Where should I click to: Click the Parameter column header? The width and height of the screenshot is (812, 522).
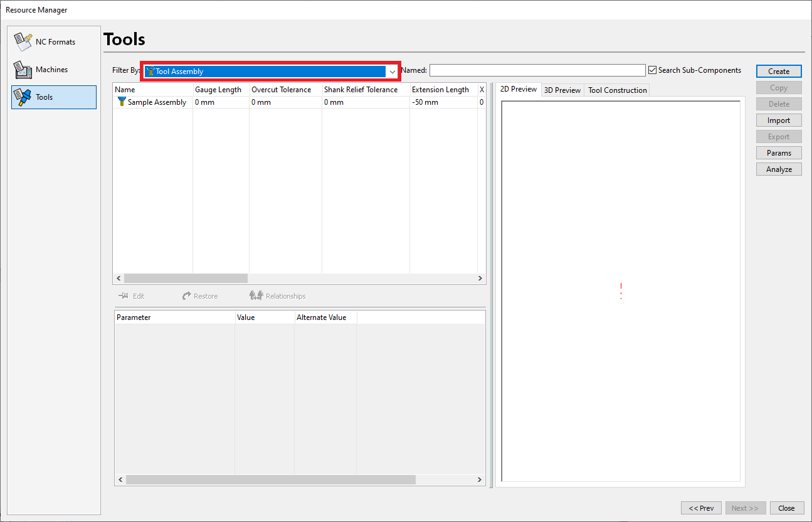point(174,317)
